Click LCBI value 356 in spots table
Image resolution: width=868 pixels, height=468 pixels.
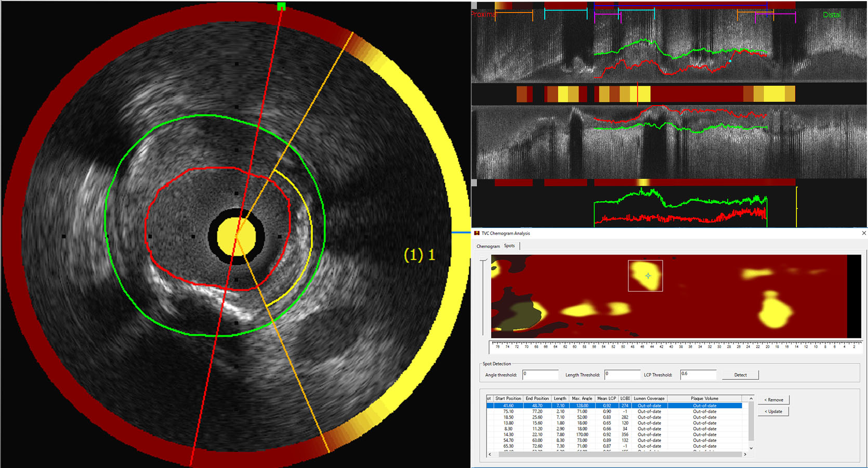tap(625, 434)
